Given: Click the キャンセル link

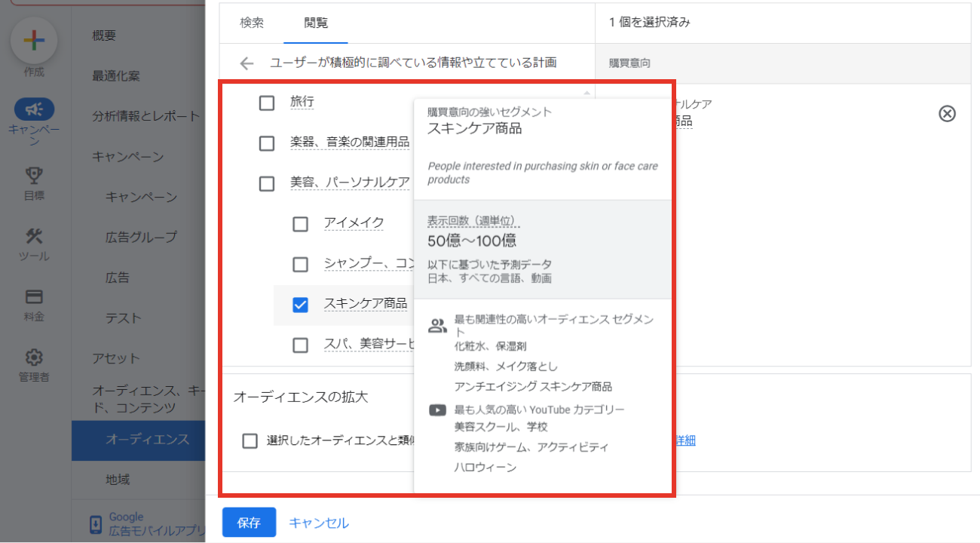Looking at the screenshot, I should (319, 523).
